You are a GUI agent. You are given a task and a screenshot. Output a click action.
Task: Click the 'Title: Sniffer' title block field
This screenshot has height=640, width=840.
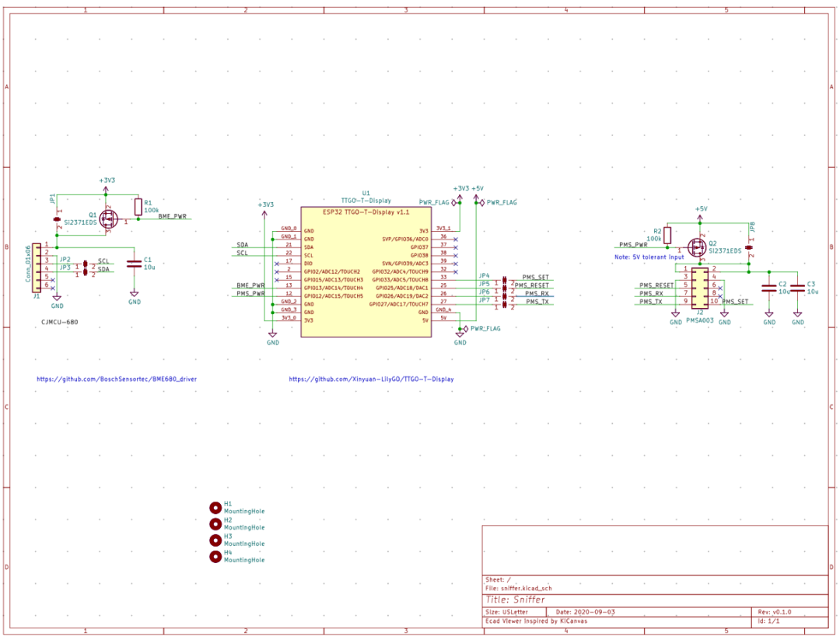[x=516, y=600]
